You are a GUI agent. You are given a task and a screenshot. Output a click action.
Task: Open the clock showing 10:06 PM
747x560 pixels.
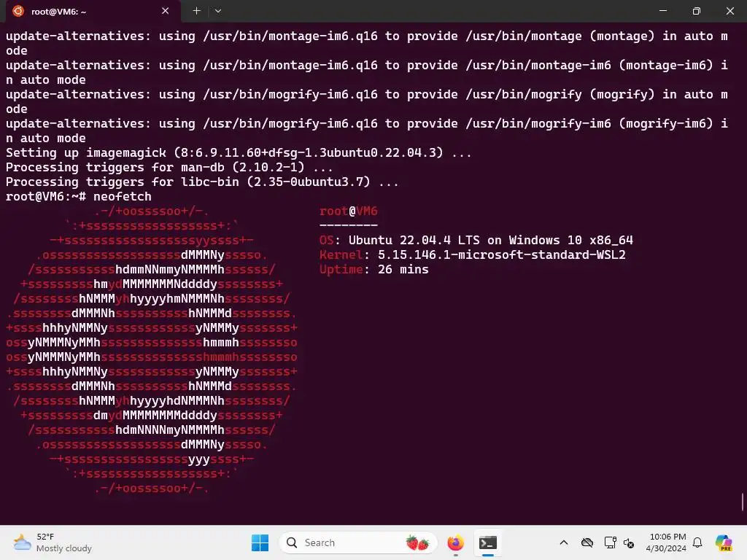pos(666,542)
